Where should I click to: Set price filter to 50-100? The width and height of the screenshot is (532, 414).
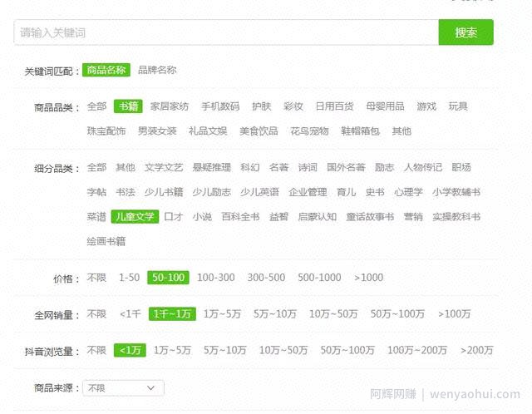pyautogui.click(x=168, y=278)
